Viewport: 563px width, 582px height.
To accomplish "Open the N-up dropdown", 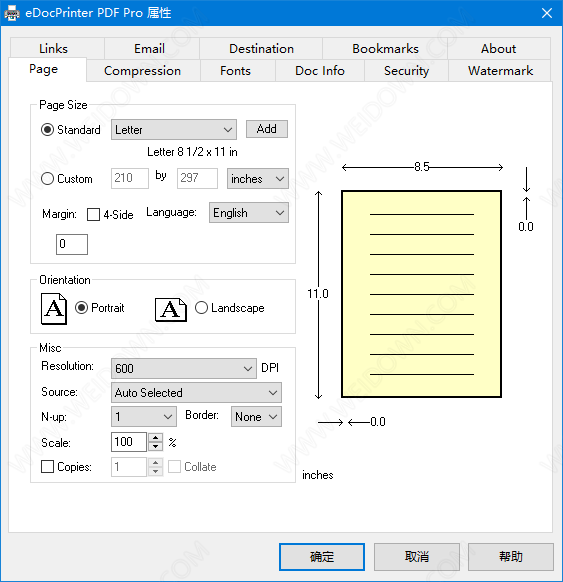I will coord(144,416).
